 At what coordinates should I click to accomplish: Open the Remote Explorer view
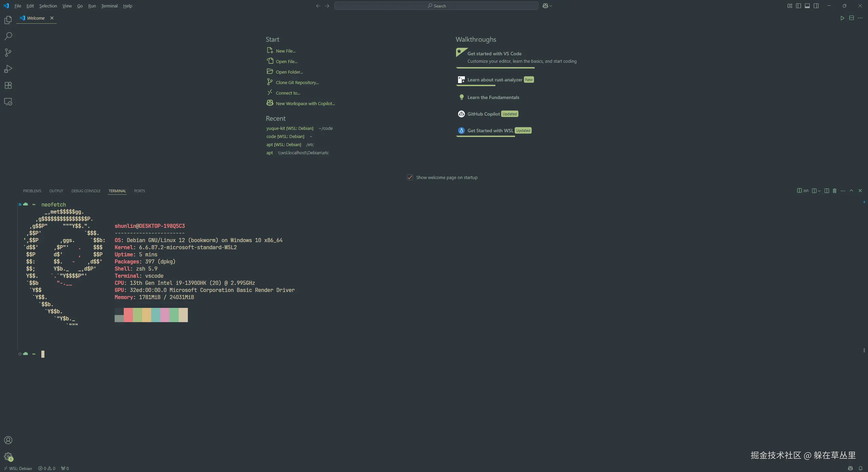tap(8, 102)
